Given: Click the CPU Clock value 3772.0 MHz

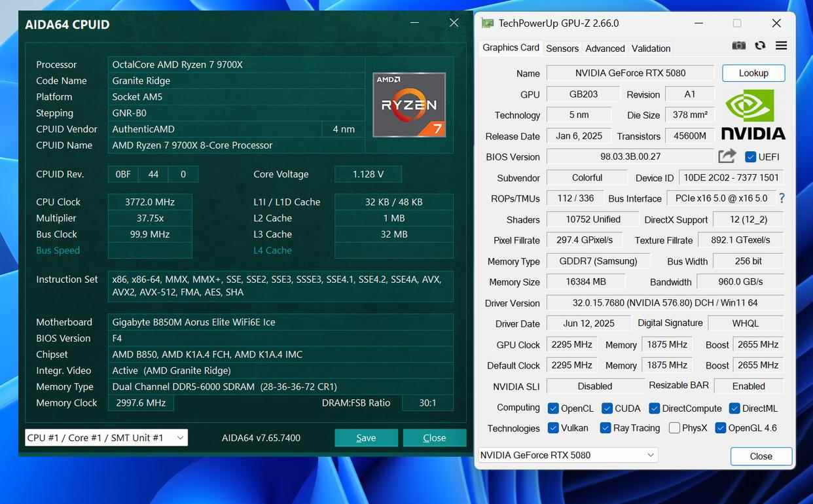Looking at the screenshot, I should 150,202.
